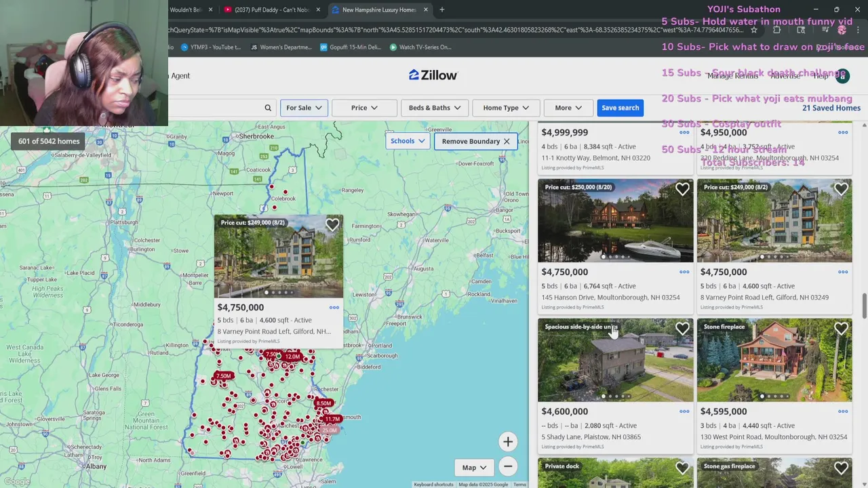Click the 8.50M map price marker
Image resolution: width=868 pixels, height=488 pixels.
[323, 403]
